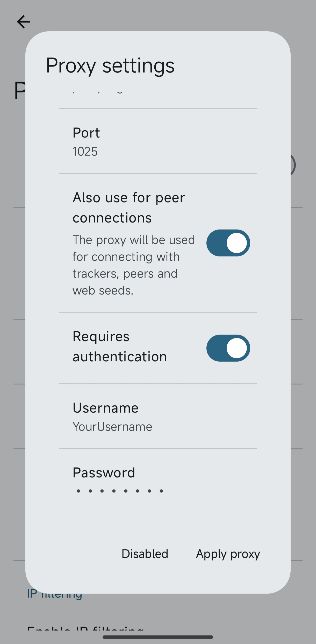Tap the Android gesture navigation bar
The image size is (316, 644).
[158, 637]
